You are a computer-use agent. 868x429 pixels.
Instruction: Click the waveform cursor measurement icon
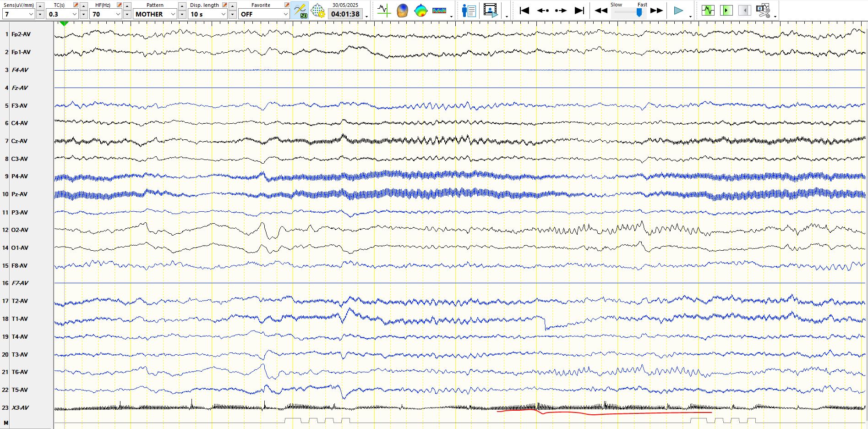[x=384, y=10]
